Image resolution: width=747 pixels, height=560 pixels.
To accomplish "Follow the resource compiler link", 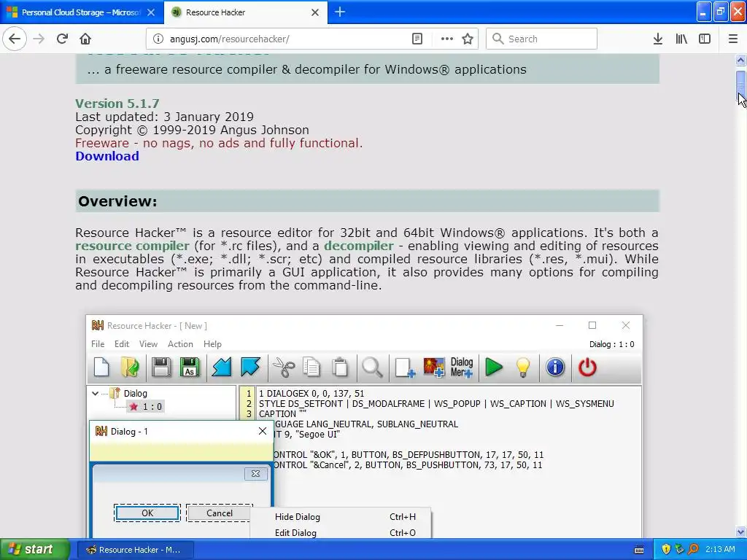I will pyautogui.click(x=133, y=246).
